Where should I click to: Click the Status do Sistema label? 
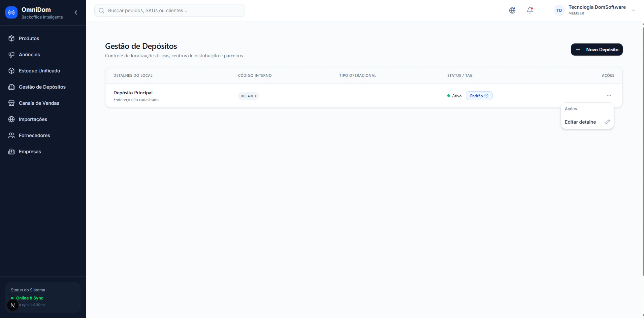[28, 290]
